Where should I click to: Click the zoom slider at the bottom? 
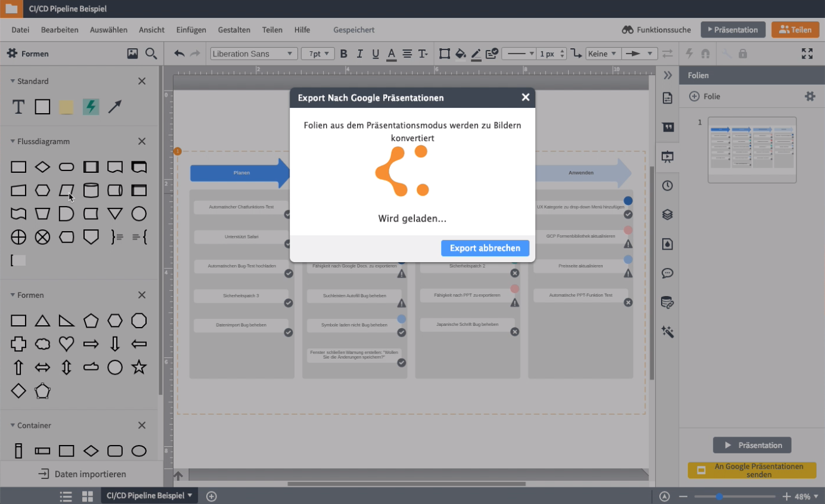click(x=734, y=496)
